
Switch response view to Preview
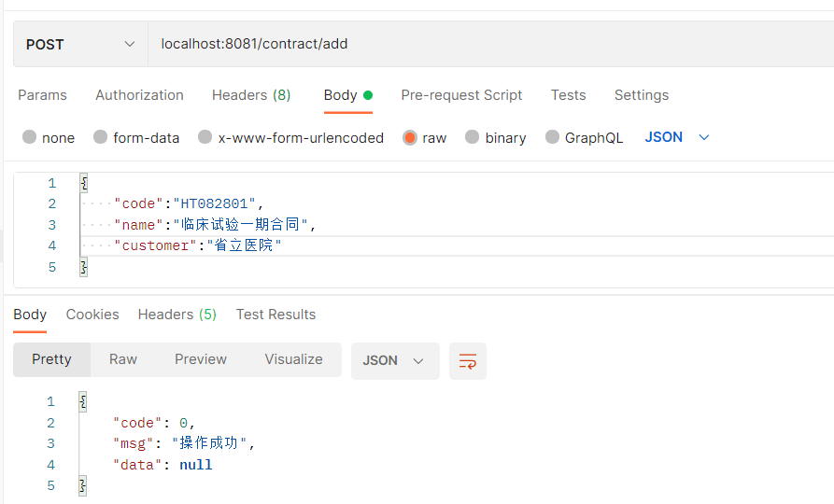(x=201, y=359)
